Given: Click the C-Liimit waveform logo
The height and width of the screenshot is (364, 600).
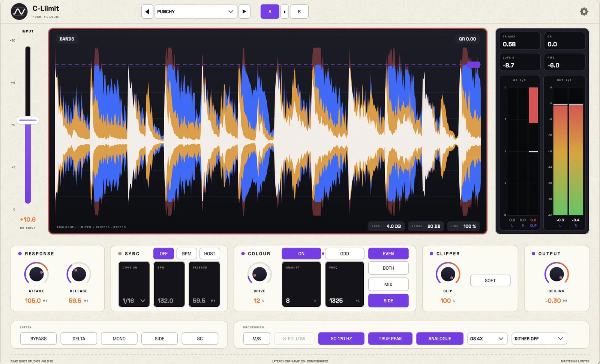Looking at the screenshot, I should point(19,12).
